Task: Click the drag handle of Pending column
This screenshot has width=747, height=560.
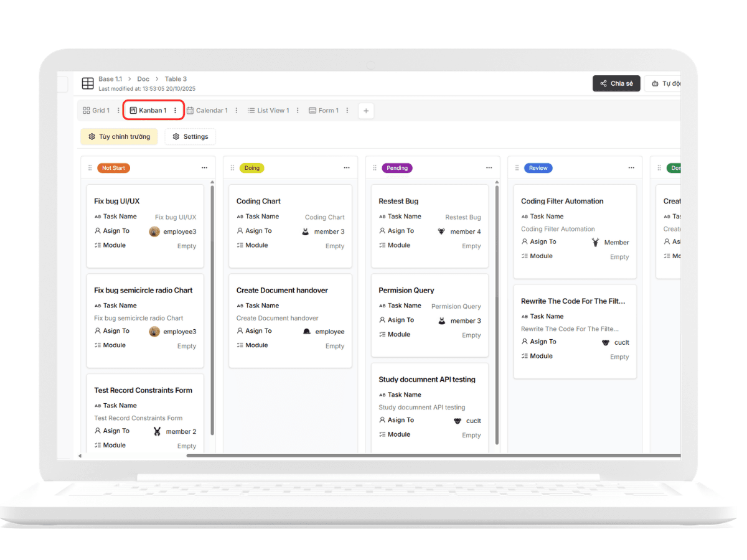Action: click(x=375, y=168)
